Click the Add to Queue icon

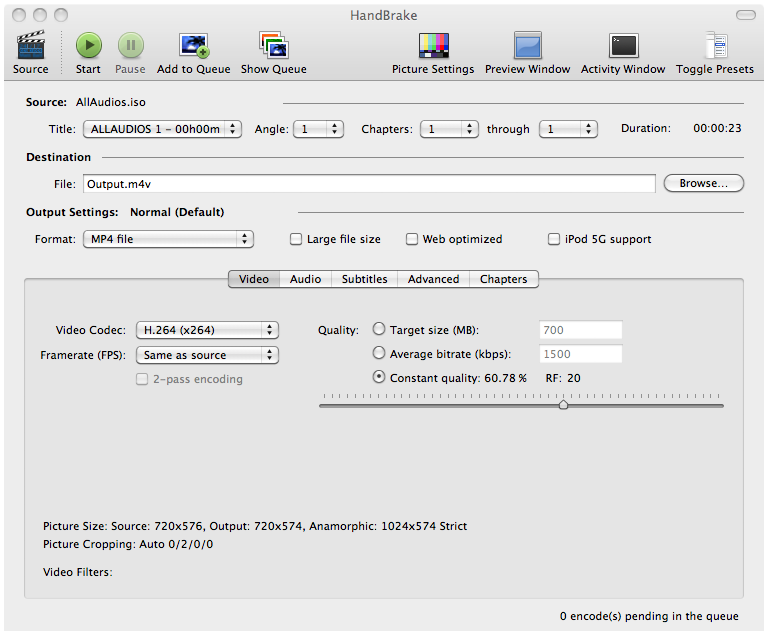pyautogui.click(x=194, y=45)
